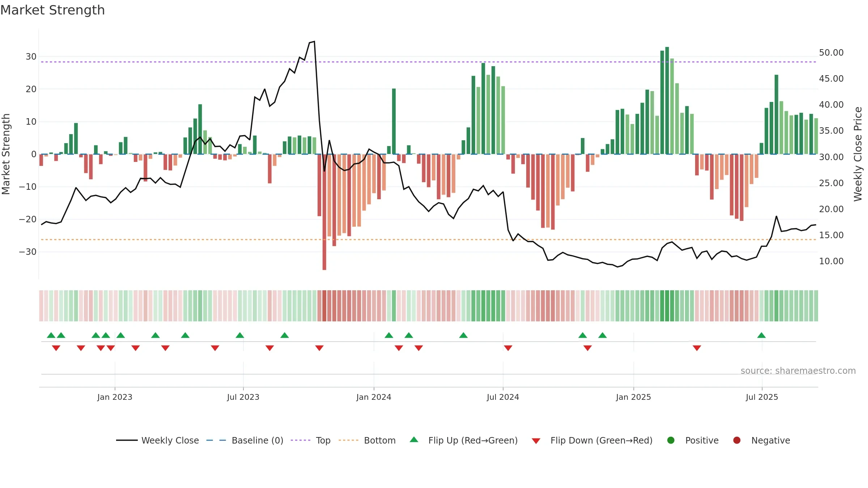The image size is (868, 488).
Task: Click the 50.00 price axis label
Action: (831, 53)
